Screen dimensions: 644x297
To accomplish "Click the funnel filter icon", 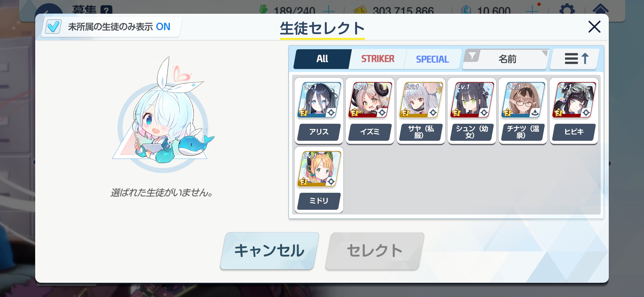I will point(472,56).
